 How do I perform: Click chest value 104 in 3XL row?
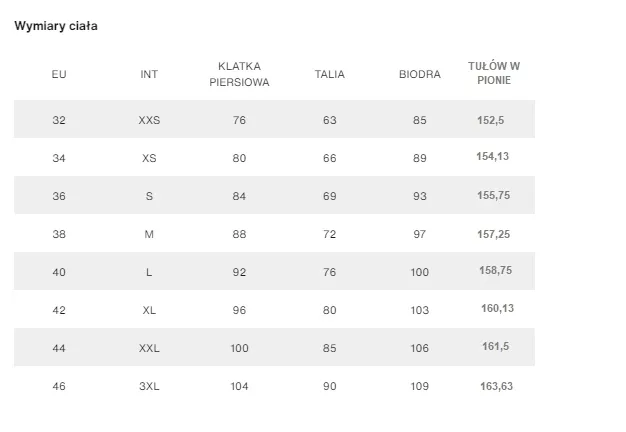click(239, 385)
